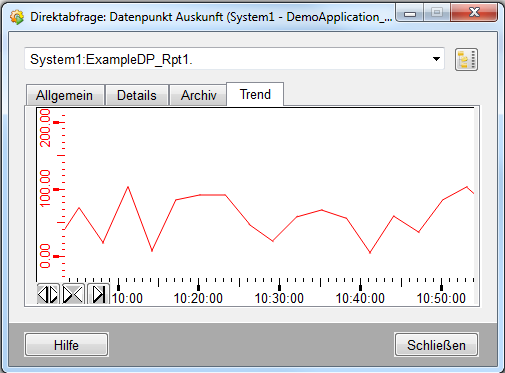Image resolution: width=505 pixels, height=373 pixels.
Task: Click the Hilfe button
Action: [x=66, y=345]
